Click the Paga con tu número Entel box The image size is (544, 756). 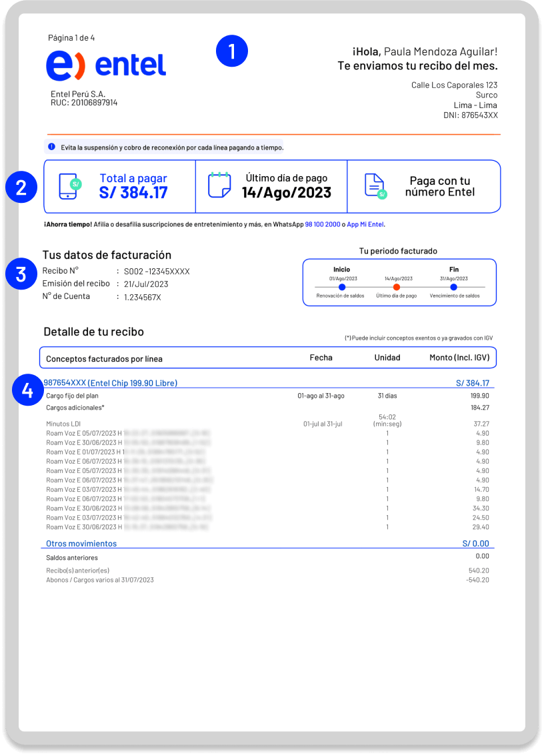(x=424, y=187)
